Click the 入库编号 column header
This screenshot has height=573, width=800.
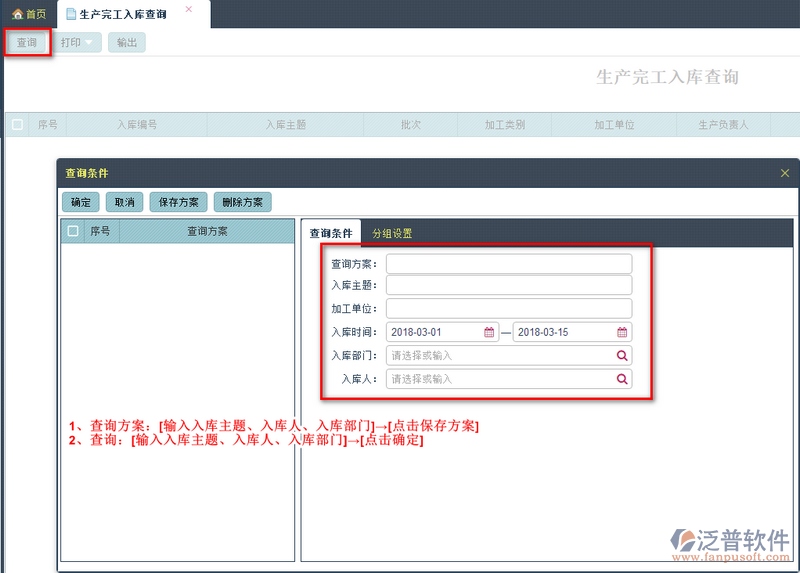click(137, 124)
